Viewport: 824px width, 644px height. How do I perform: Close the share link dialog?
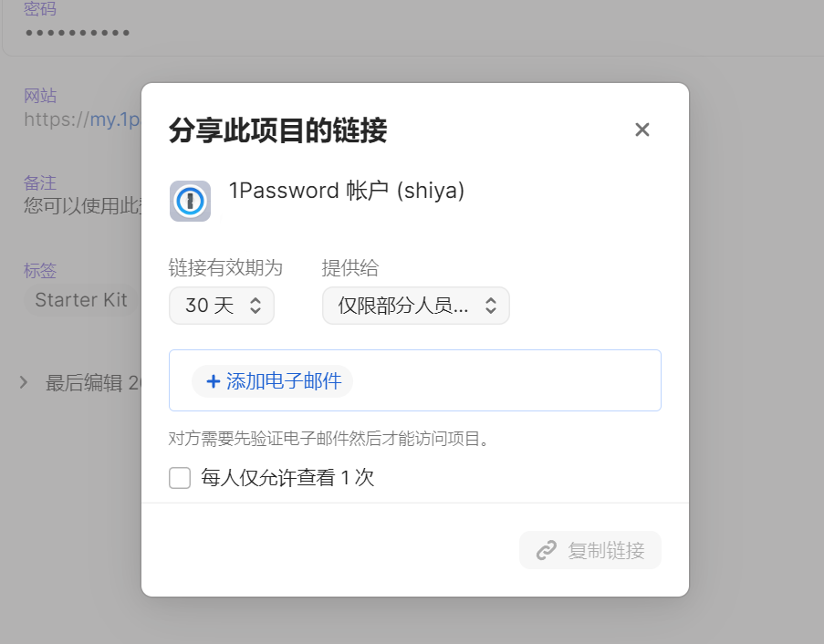pos(641,130)
